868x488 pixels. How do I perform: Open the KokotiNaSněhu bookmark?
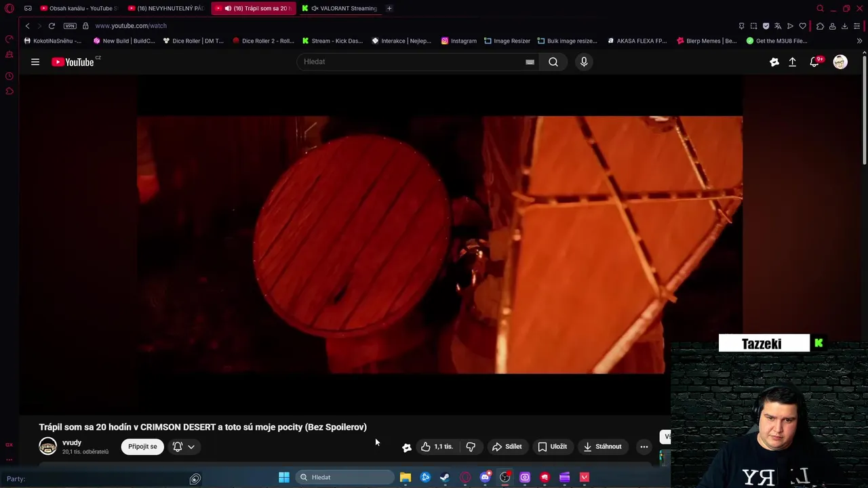pos(52,41)
